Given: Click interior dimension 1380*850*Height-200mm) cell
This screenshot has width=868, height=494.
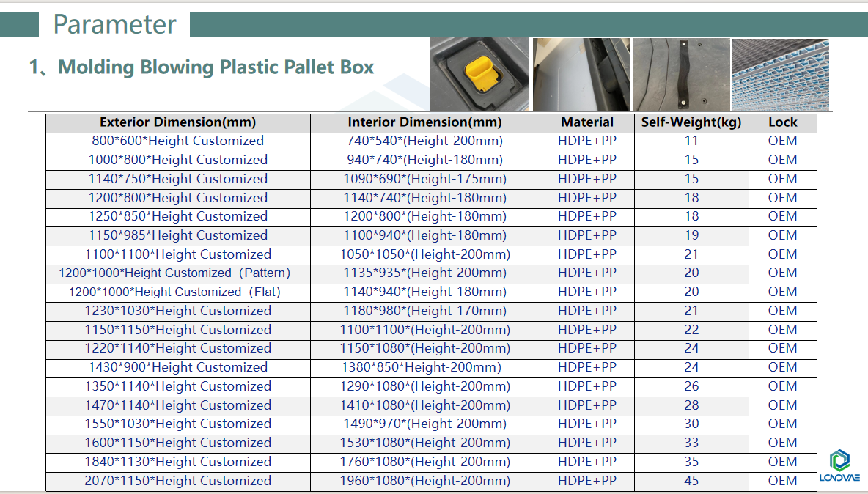Looking at the screenshot, I should point(424,367).
